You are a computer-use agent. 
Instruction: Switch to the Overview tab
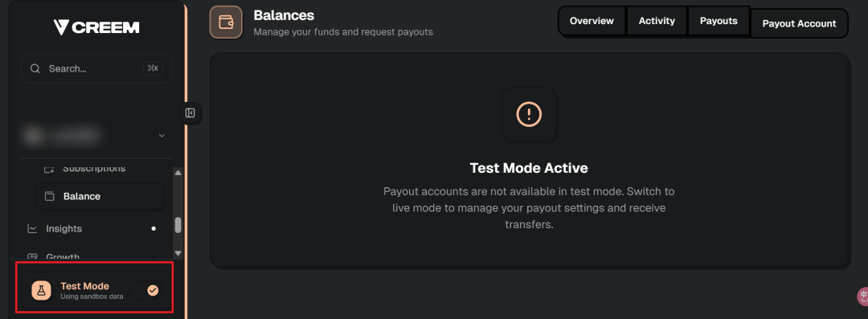[592, 21]
